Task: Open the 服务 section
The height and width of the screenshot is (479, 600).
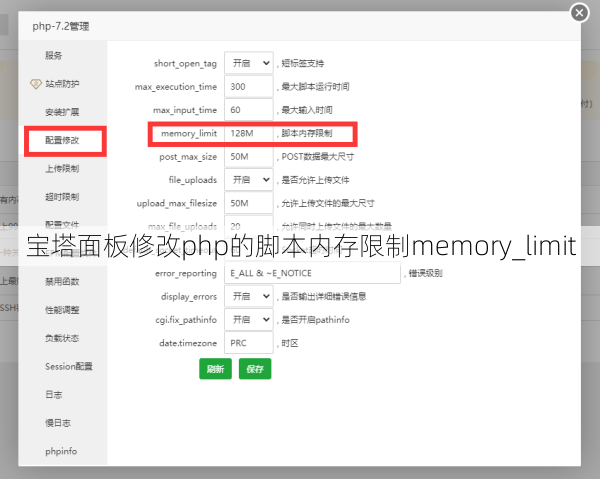Action: point(54,55)
